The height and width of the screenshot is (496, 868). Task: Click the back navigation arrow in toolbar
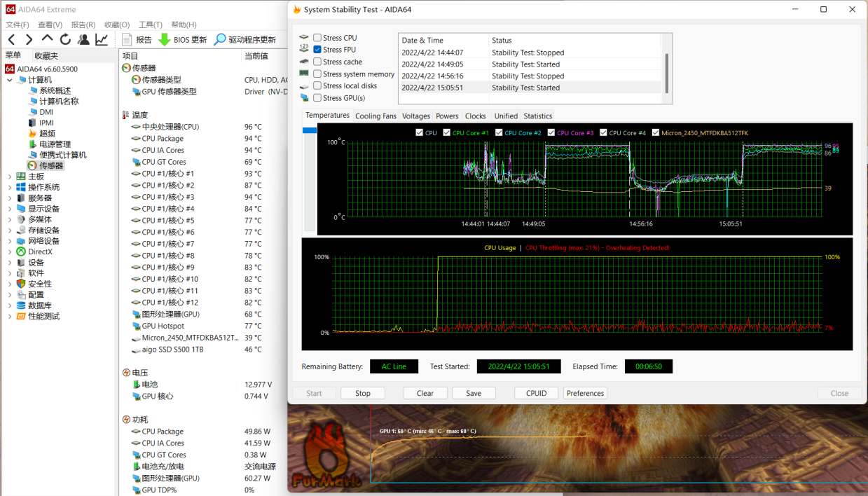pos(11,39)
